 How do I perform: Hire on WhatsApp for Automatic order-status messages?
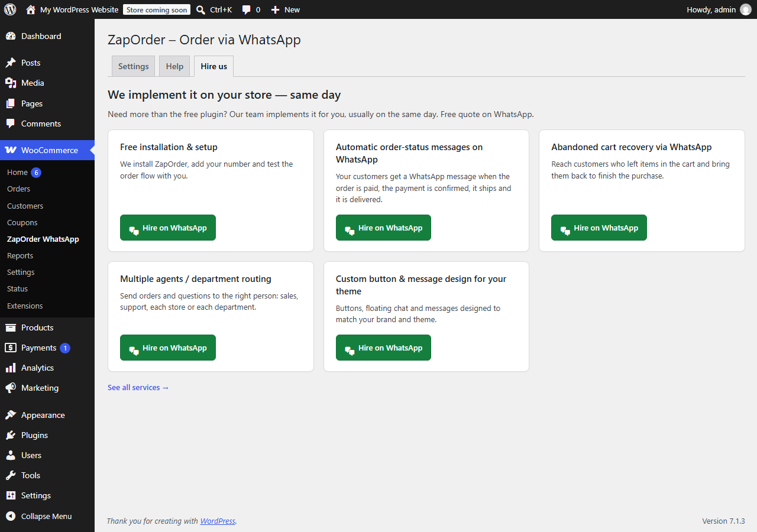point(383,228)
